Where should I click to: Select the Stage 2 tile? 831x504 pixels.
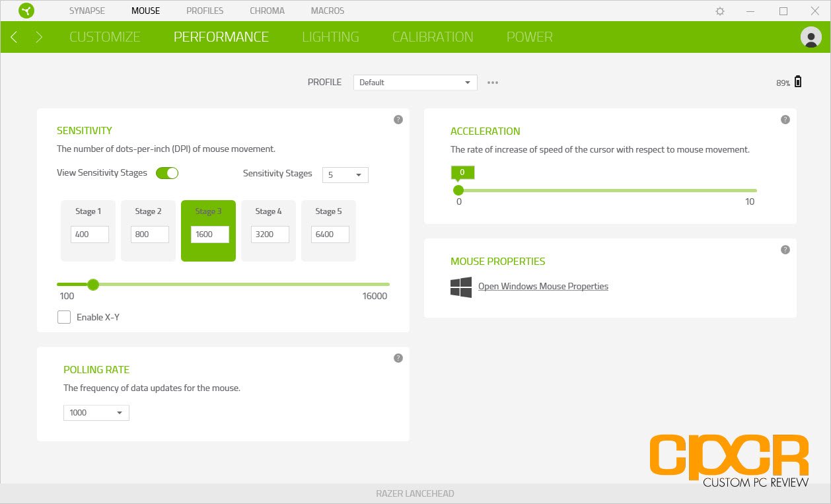148,231
